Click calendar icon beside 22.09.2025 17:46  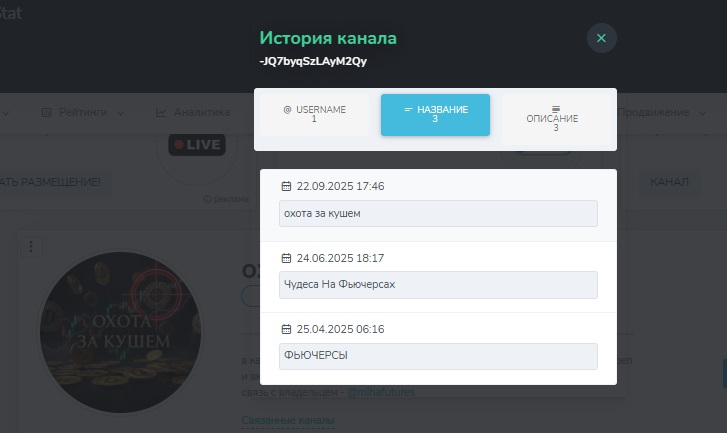tap(287, 186)
